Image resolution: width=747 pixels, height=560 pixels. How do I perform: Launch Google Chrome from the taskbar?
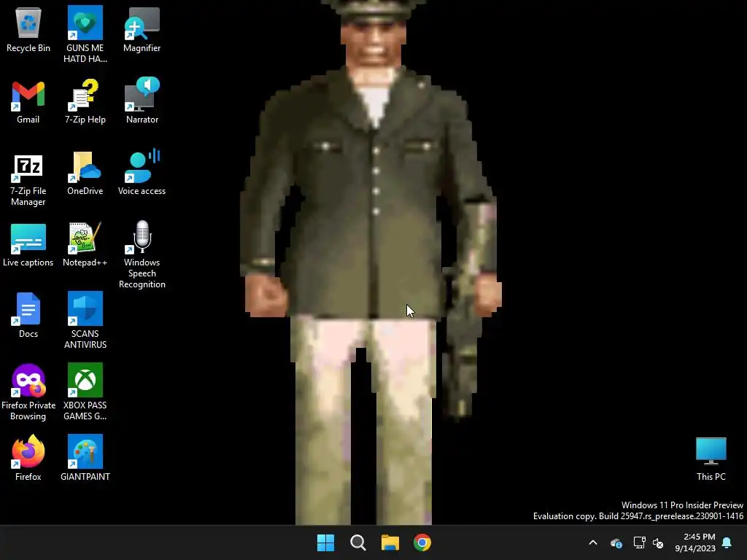tap(422, 542)
